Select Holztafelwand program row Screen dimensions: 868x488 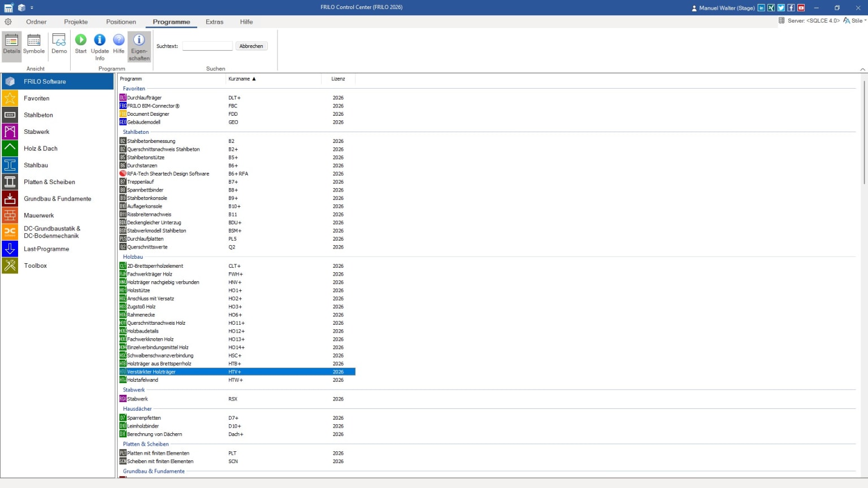coord(237,380)
